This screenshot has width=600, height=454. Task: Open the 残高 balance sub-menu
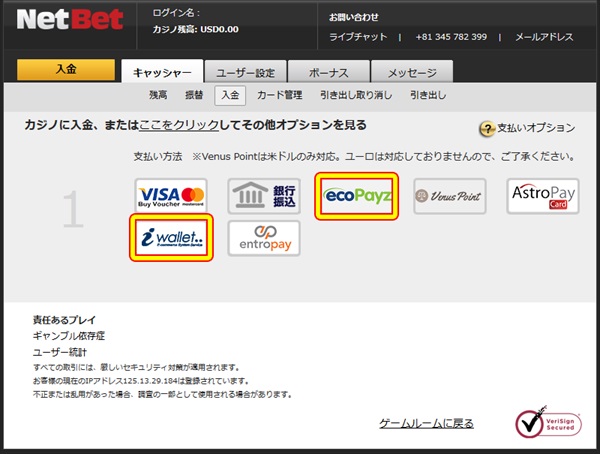point(158,95)
